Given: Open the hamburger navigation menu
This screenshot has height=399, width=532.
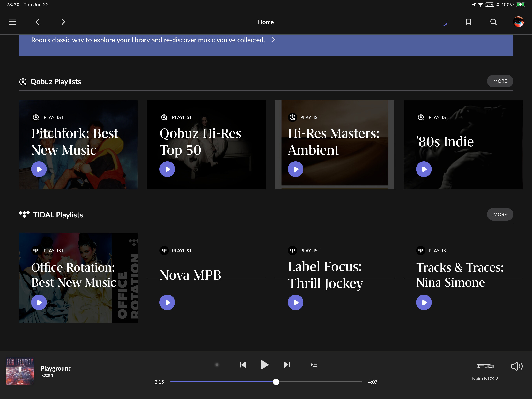Looking at the screenshot, I should pyautogui.click(x=12, y=22).
